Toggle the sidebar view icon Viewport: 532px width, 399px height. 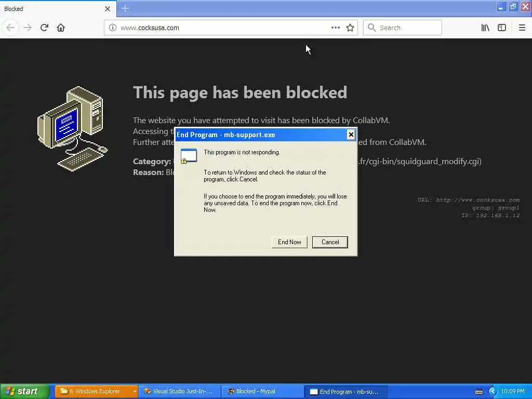[502, 28]
